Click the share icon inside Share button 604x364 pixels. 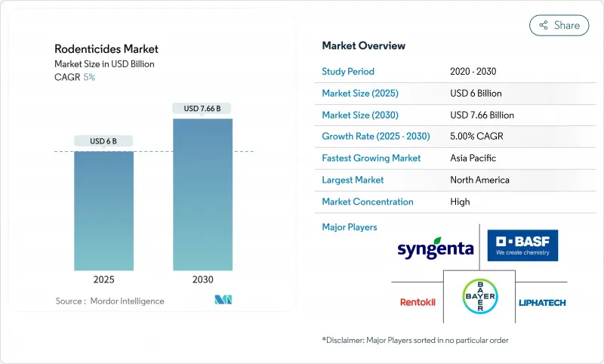543,25
